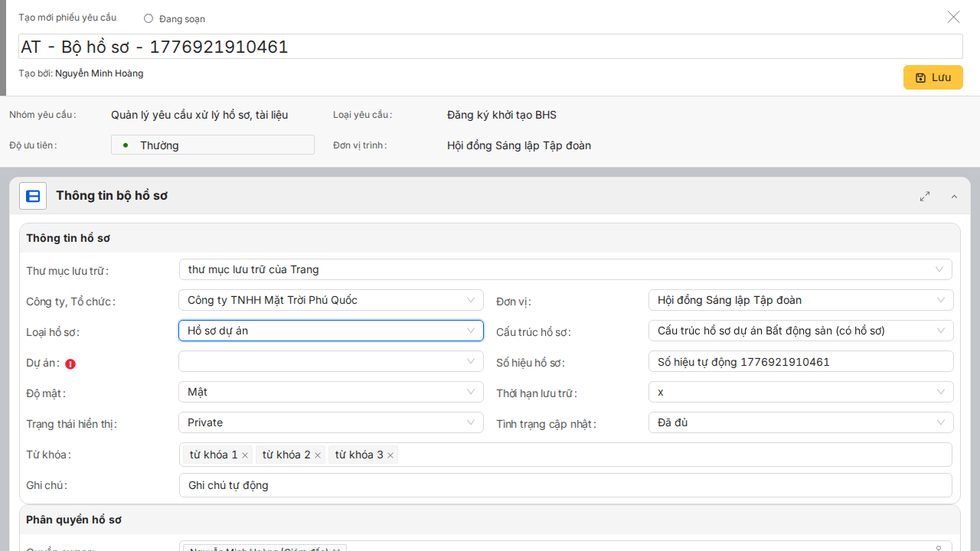Remove the từ khóa 2 tag
The width and height of the screenshot is (980, 551).
pyautogui.click(x=318, y=455)
